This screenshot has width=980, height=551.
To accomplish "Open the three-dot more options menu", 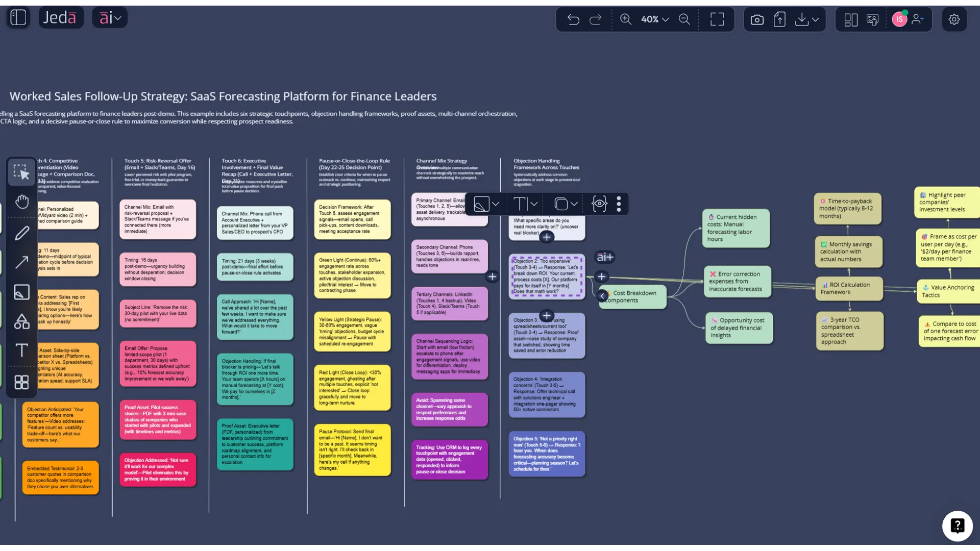I will pos(619,204).
